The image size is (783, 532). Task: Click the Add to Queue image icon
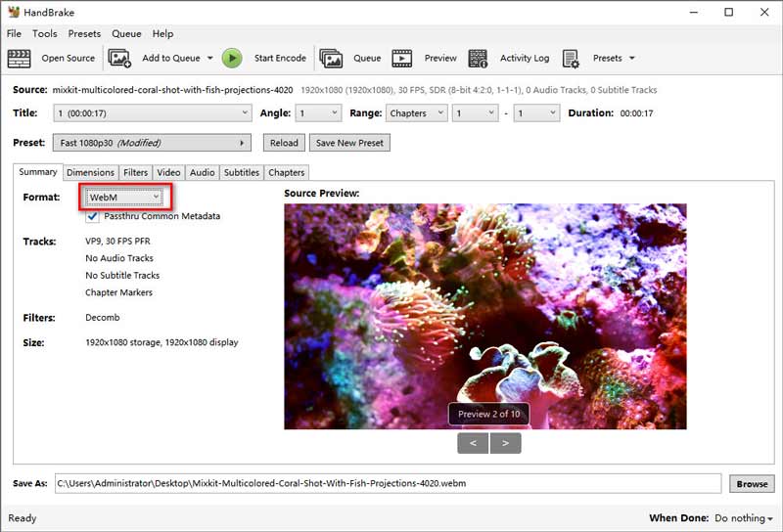[119, 59]
